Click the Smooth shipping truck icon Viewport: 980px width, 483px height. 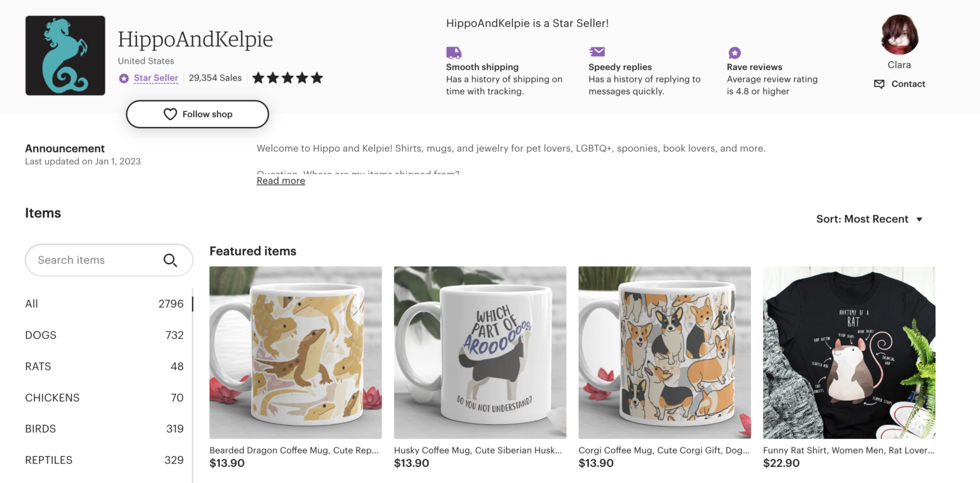click(454, 52)
